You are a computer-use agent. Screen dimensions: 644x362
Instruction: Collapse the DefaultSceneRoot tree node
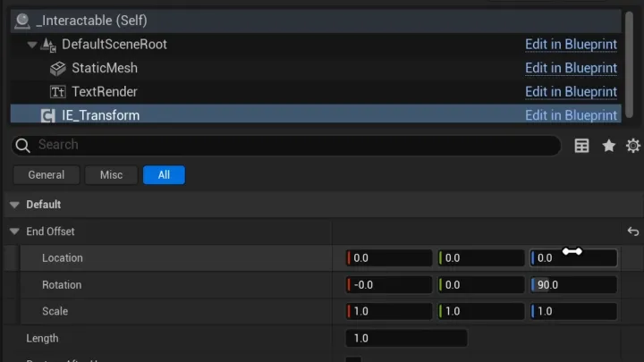31,45
